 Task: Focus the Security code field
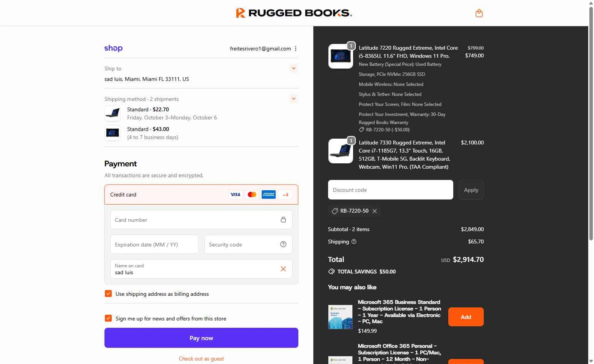[248, 245]
